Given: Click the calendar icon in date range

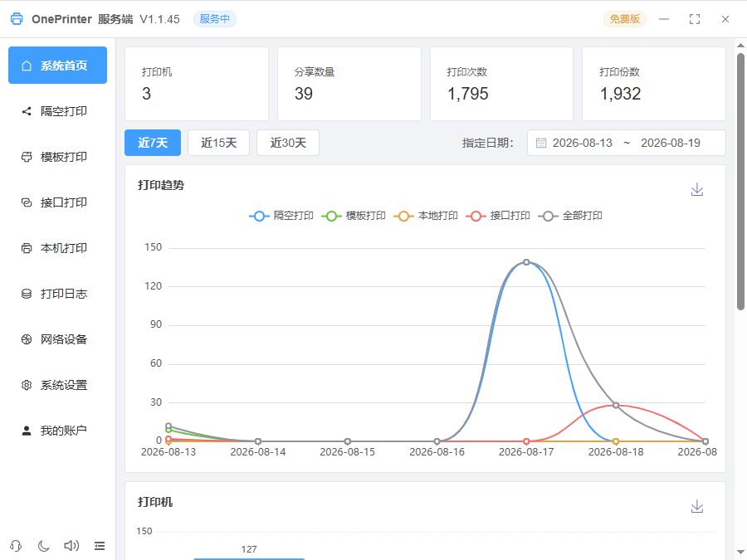Looking at the screenshot, I should pos(541,143).
